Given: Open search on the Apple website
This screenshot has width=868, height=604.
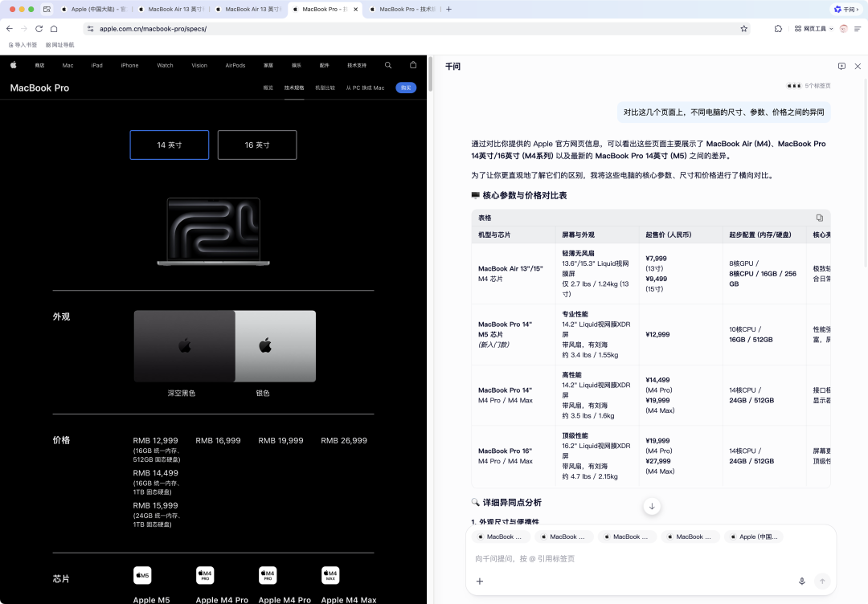Looking at the screenshot, I should (388, 65).
